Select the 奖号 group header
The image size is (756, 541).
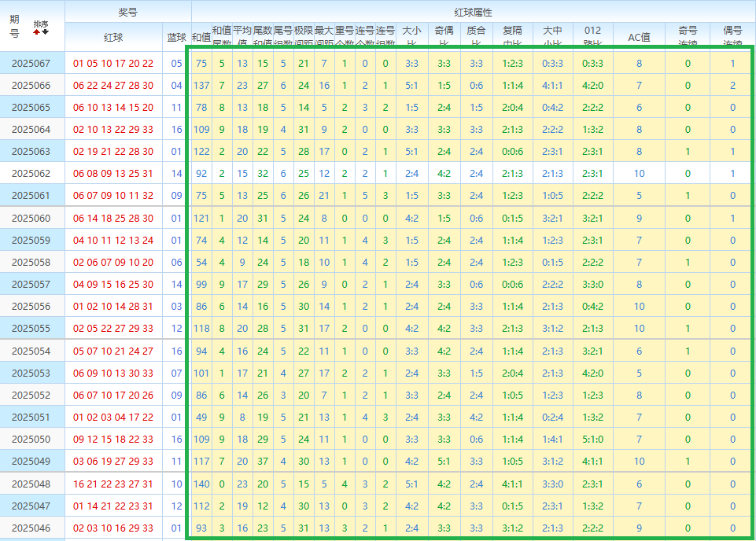click(127, 12)
